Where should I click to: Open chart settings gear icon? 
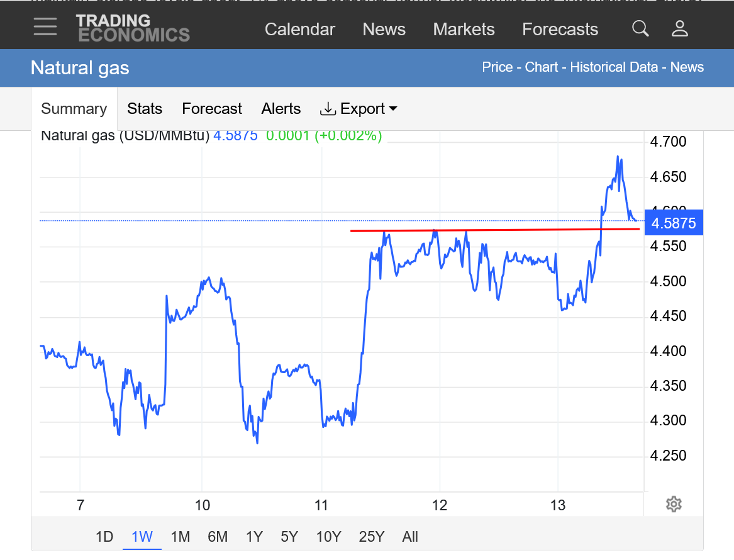point(674,504)
